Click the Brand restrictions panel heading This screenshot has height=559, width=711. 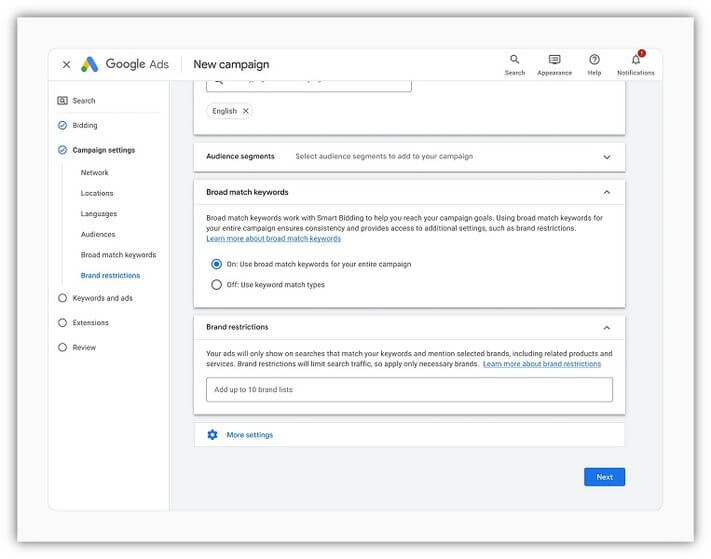[x=237, y=327]
